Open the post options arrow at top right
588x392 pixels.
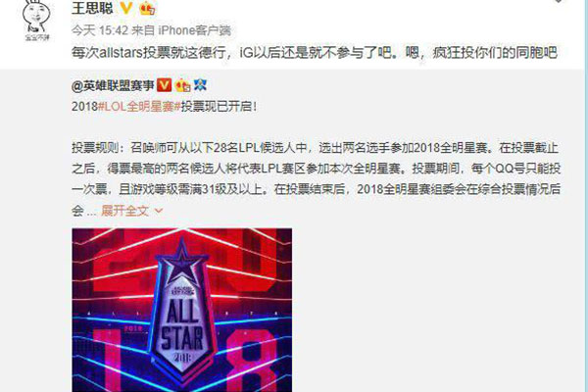pos(559,1)
